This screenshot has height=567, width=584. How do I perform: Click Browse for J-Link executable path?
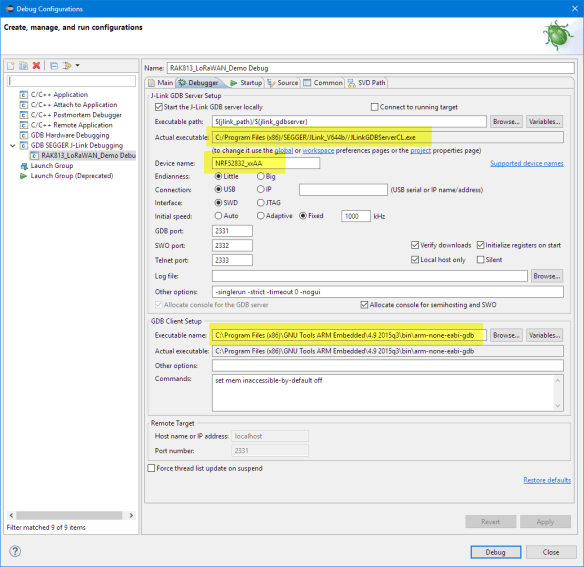pos(506,121)
